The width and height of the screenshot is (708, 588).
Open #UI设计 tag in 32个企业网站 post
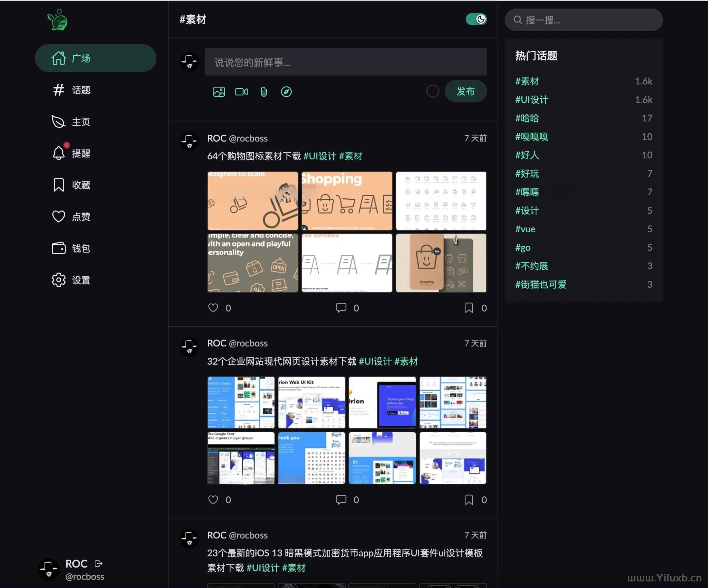[375, 361]
